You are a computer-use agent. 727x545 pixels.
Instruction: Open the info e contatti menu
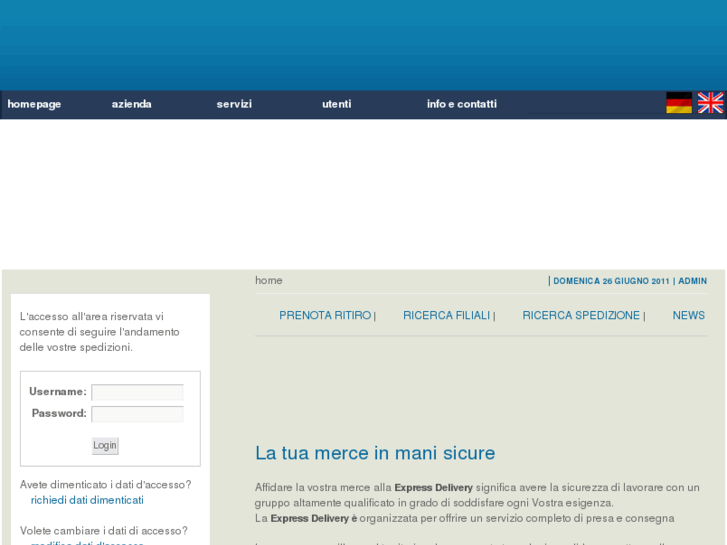pos(462,104)
